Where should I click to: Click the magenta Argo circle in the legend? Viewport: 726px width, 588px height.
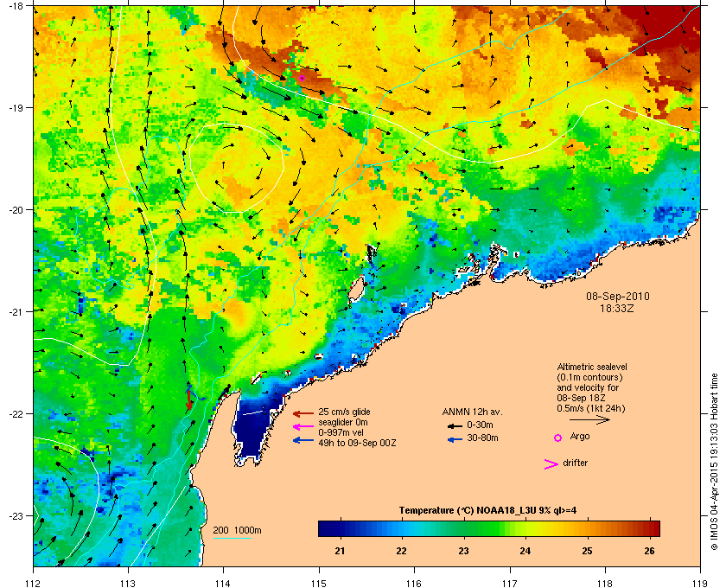[558, 438]
